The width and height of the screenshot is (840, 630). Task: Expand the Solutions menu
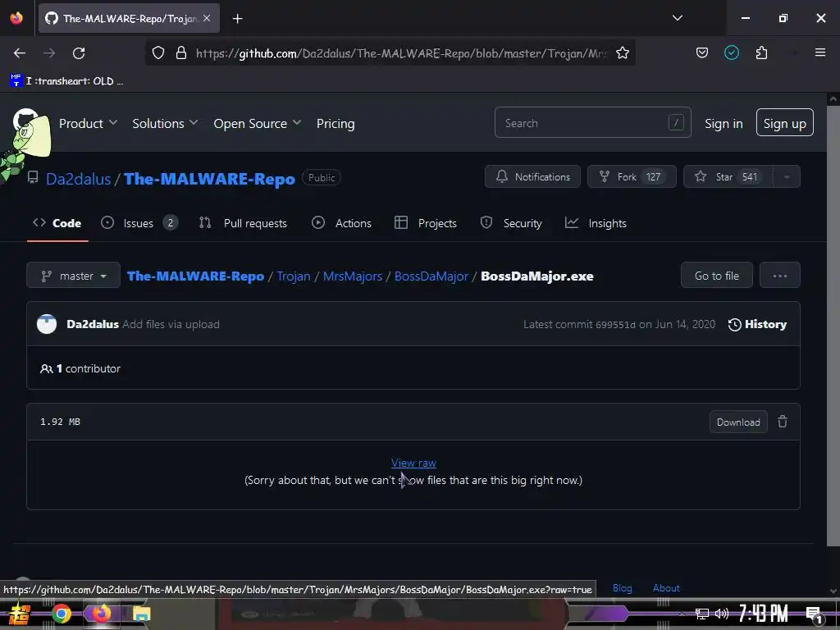165,123
